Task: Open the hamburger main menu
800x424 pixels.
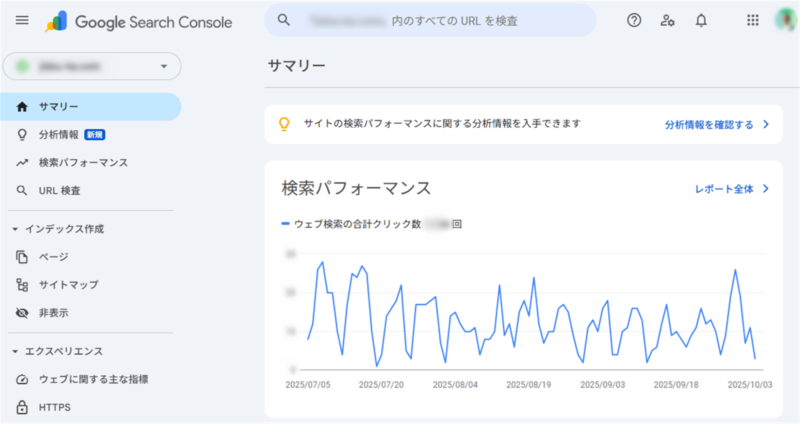Action: point(22,20)
